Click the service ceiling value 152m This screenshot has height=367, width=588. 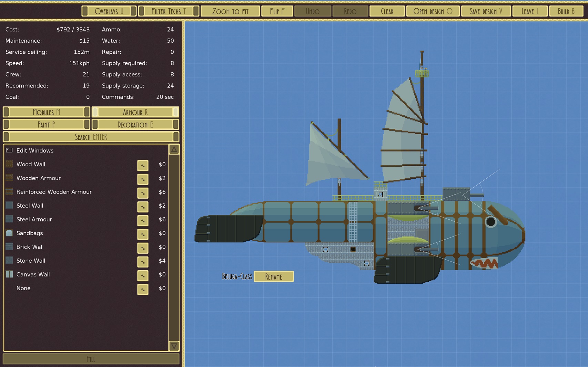pos(81,52)
